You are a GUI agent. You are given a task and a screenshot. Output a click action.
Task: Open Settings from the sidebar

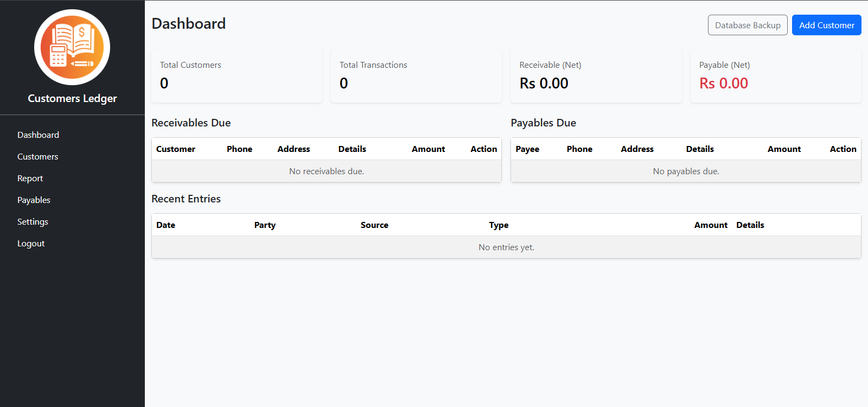[33, 221]
